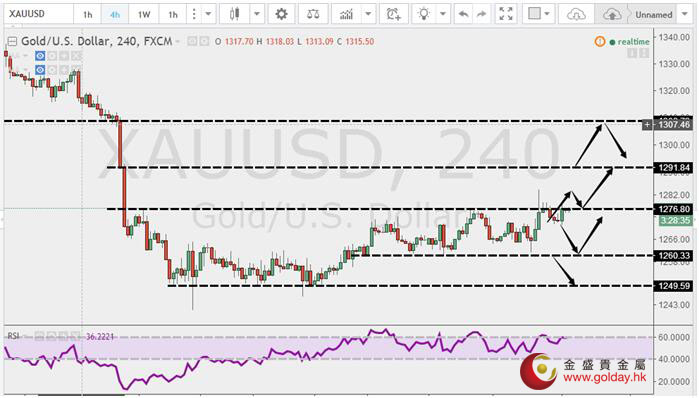This screenshot has width=699, height=398.
Task: Select the 4h timeframe tab
Action: click(115, 14)
